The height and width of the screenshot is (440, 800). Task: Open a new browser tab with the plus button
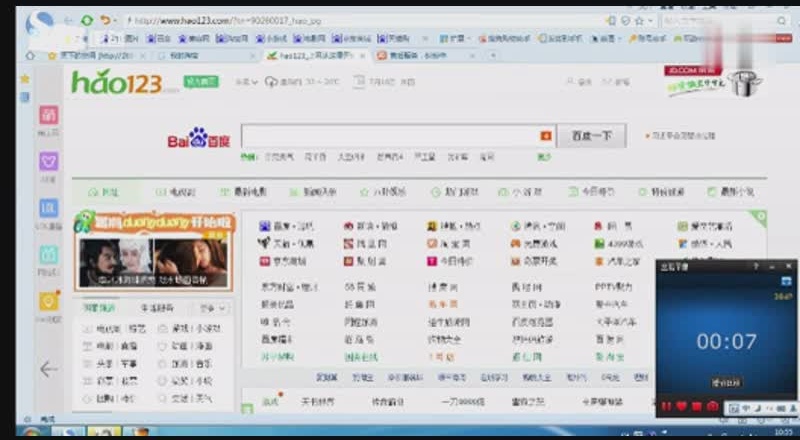(493, 56)
